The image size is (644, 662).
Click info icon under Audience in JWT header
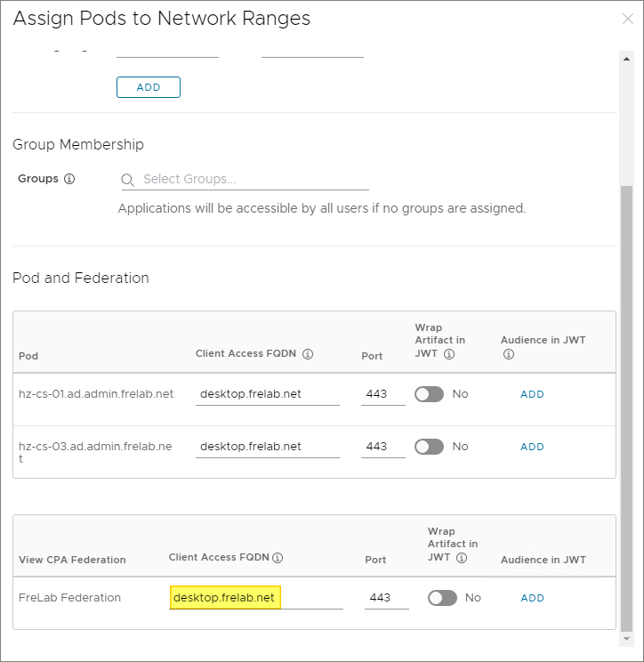tap(509, 354)
